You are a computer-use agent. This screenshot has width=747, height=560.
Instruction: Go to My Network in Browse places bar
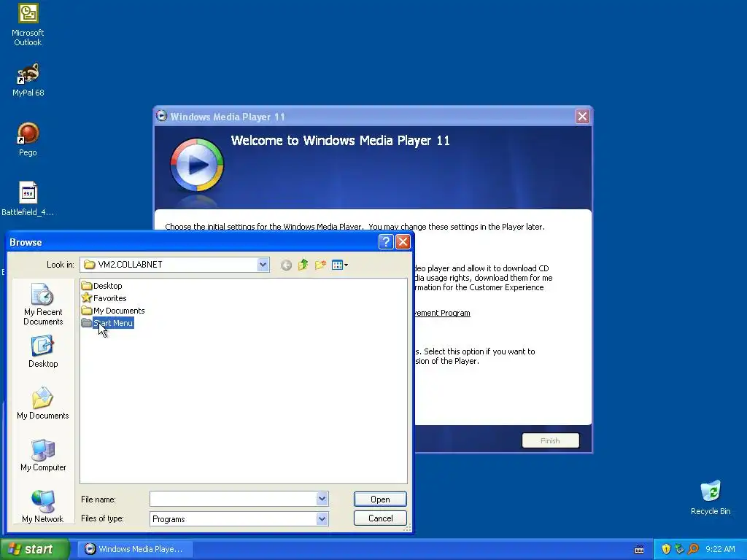(x=43, y=507)
